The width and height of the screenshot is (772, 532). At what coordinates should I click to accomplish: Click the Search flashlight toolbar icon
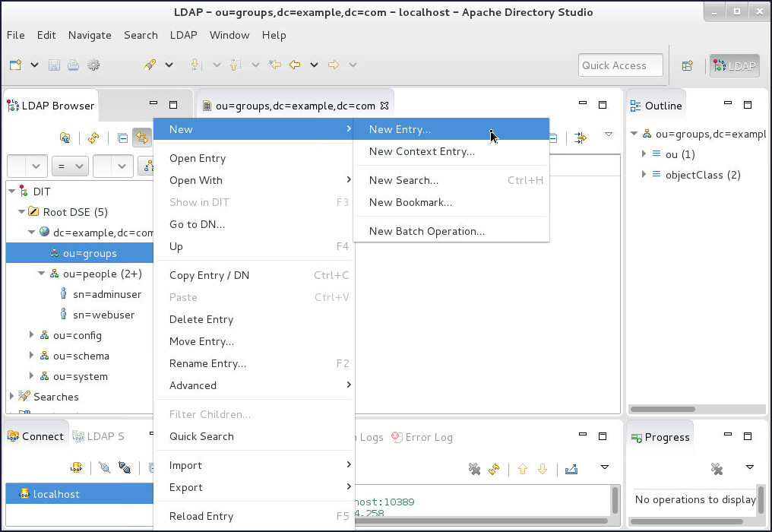coord(150,65)
